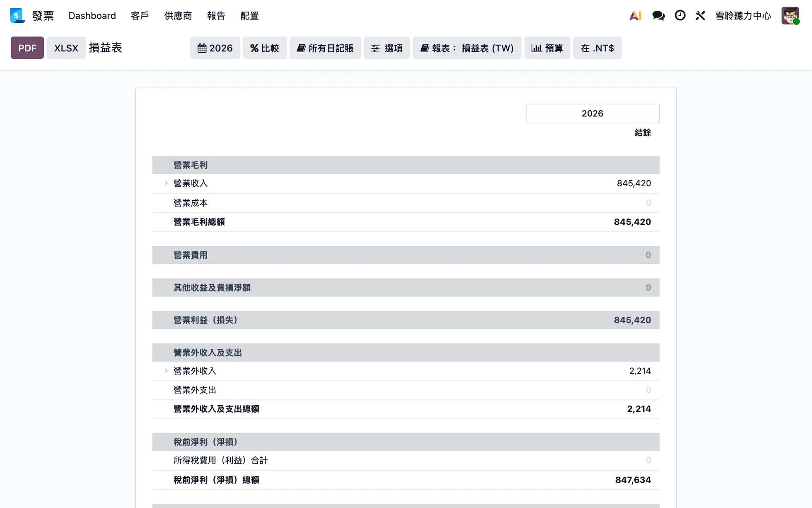Click the 結餘 column label
812x508 pixels.
643,133
